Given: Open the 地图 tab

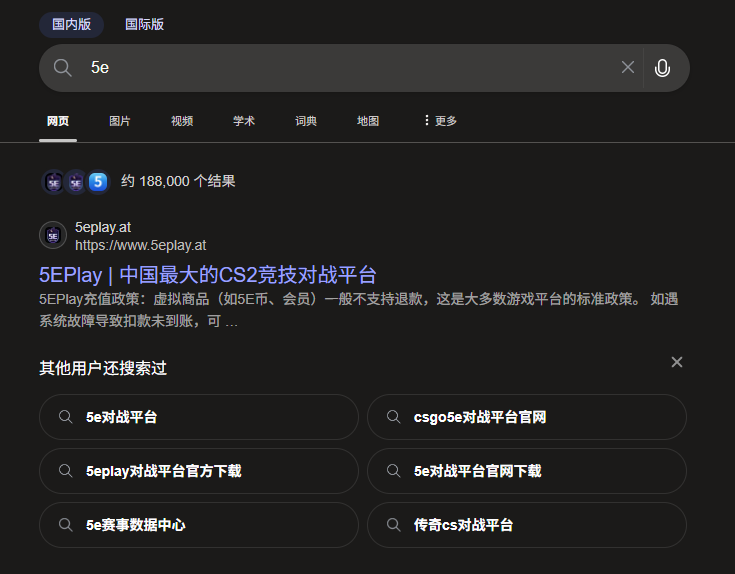Looking at the screenshot, I should (368, 121).
